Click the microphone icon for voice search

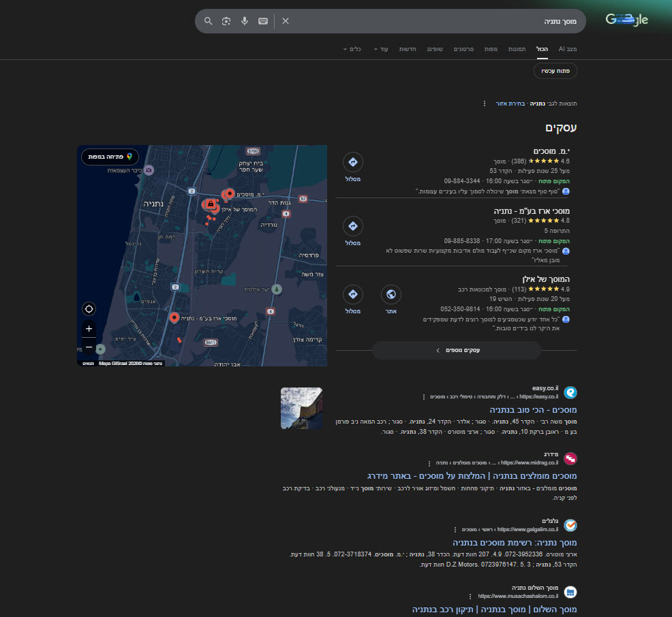pyautogui.click(x=245, y=21)
